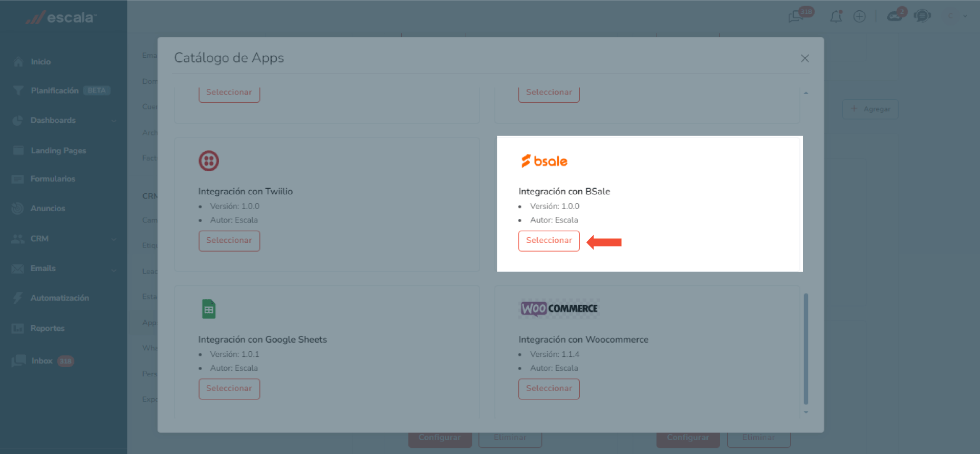Click the Twilio integration logo icon
This screenshot has width=980, height=454.
coord(208,161)
